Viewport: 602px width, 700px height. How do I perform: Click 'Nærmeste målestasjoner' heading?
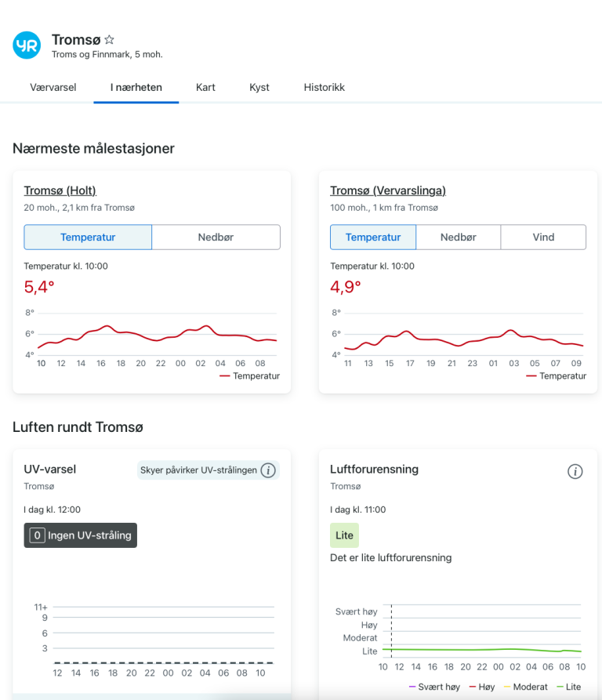click(93, 148)
